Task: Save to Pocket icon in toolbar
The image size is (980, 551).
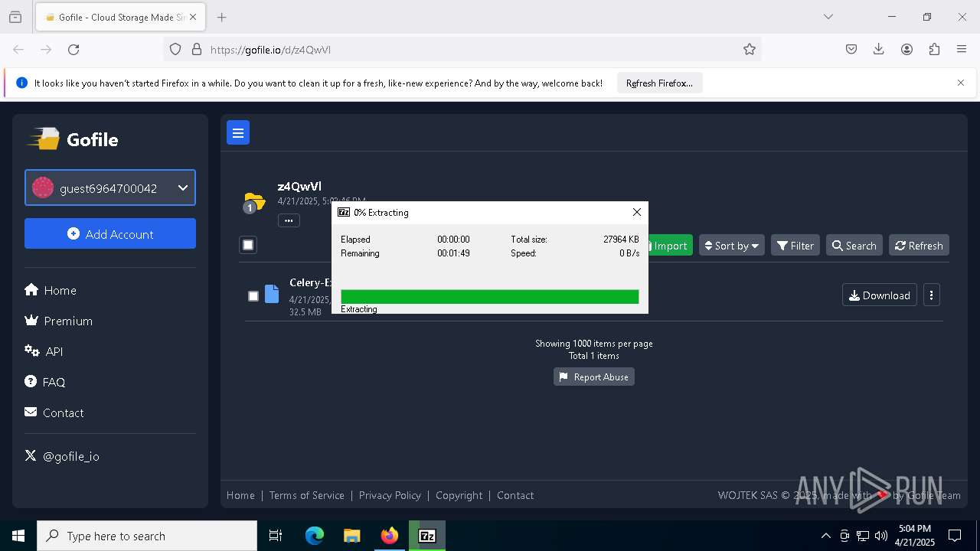Action: [851, 49]
